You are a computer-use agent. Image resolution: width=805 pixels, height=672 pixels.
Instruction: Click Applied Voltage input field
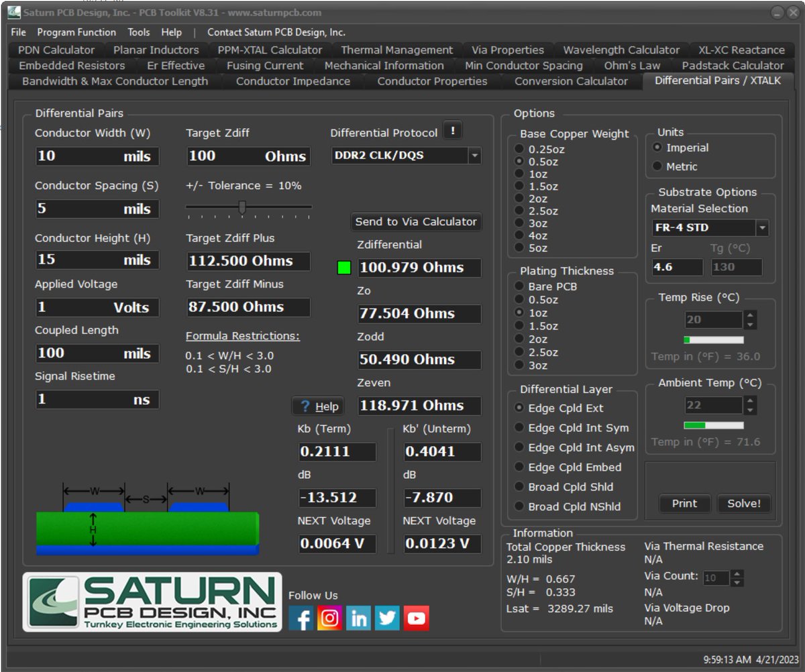[x=97, y=307]
